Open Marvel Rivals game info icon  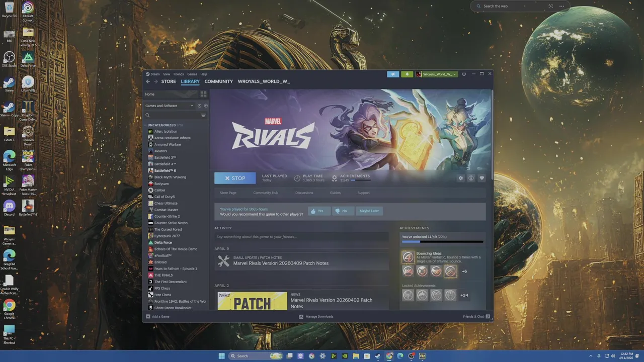tap(471, 178)
